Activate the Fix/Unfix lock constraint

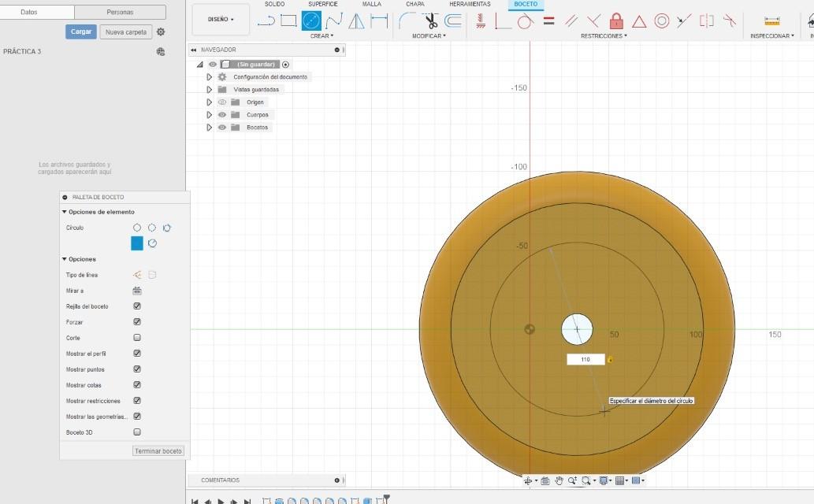[616, 20]
